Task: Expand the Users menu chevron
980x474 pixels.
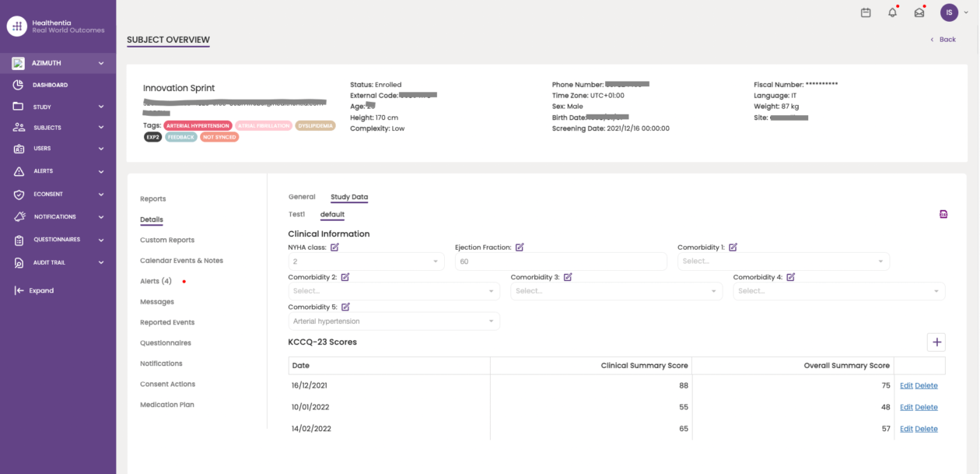Action: tap(101, 149)
